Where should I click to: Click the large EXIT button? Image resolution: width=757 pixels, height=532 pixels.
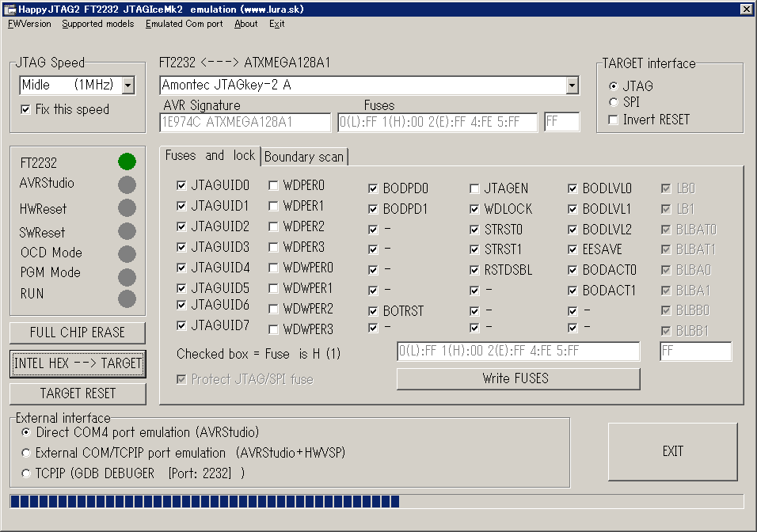click(x=673, y=451)
